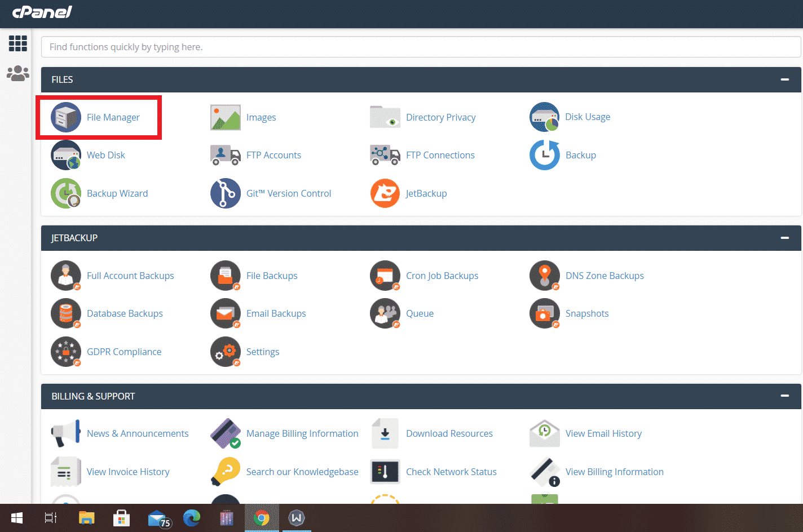Open the Queue icon
The image size is (803, 532).
click(385, 313)
